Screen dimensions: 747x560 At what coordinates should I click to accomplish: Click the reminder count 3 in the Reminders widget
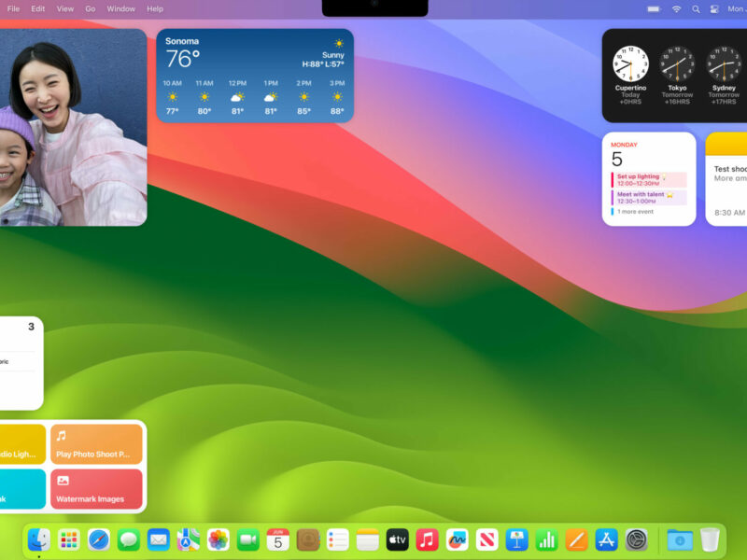[31, 327]
